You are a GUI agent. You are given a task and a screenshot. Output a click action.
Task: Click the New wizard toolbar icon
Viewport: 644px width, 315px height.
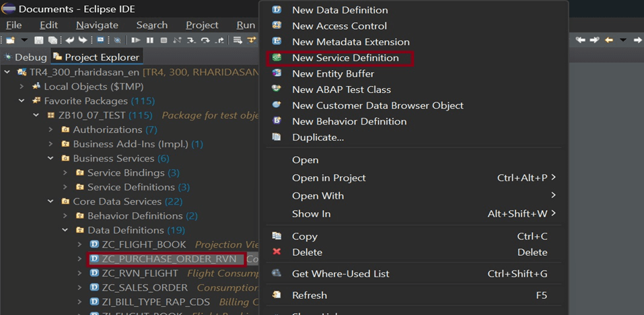(x=10, y=40)
